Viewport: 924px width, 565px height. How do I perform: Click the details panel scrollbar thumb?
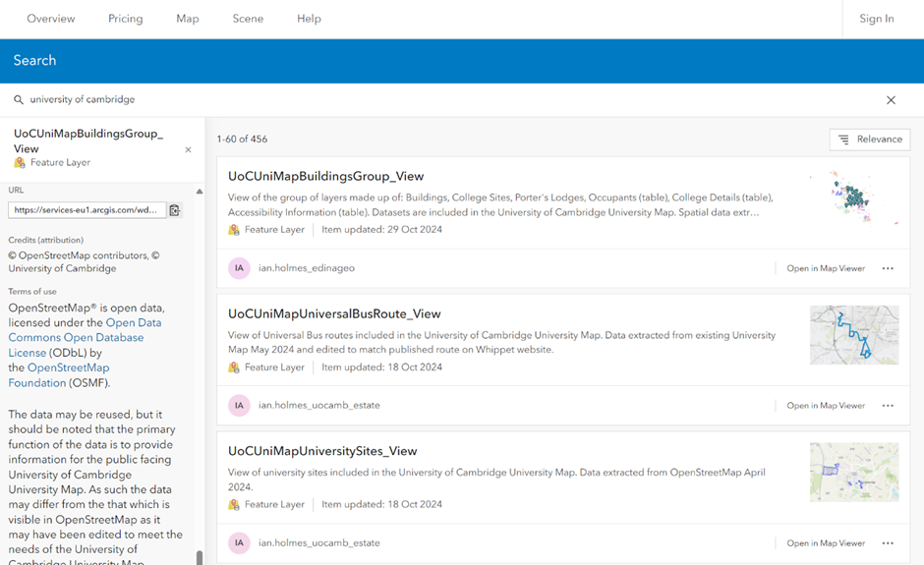point(200,557)
